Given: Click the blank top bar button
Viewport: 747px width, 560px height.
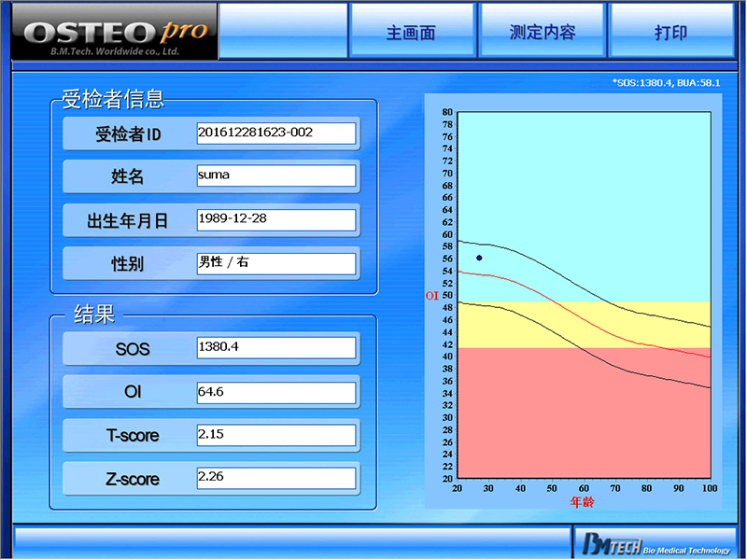Looking at the screenshot, I should 282,32.
